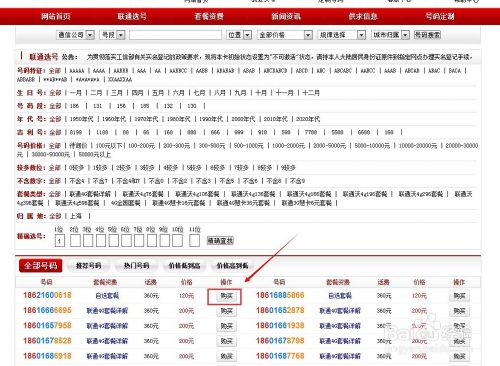Filter 吉利号 by 999

tap(239, 132)
